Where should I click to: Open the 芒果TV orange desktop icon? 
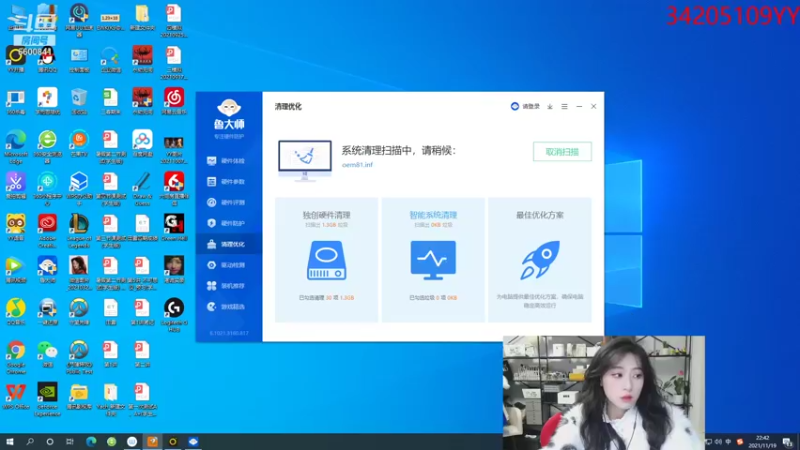tap(79, 144)
